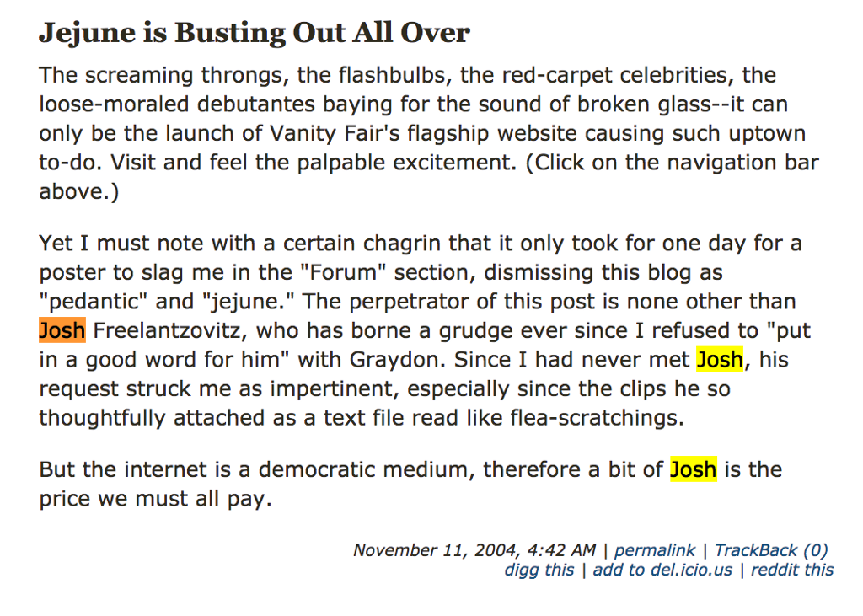Open the TrackBack (0) link
This screenshot has width=863, height=616.
pos(771,550)
